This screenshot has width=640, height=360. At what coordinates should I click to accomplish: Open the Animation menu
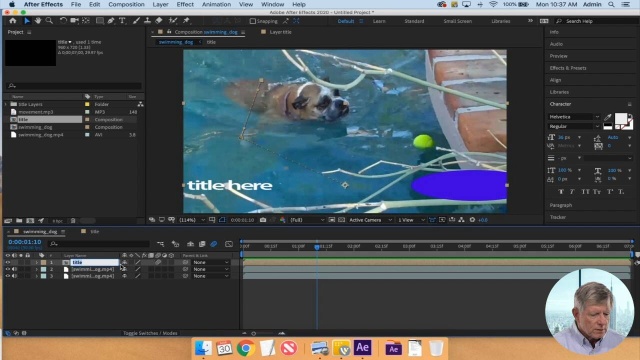(x=216, y=4)
